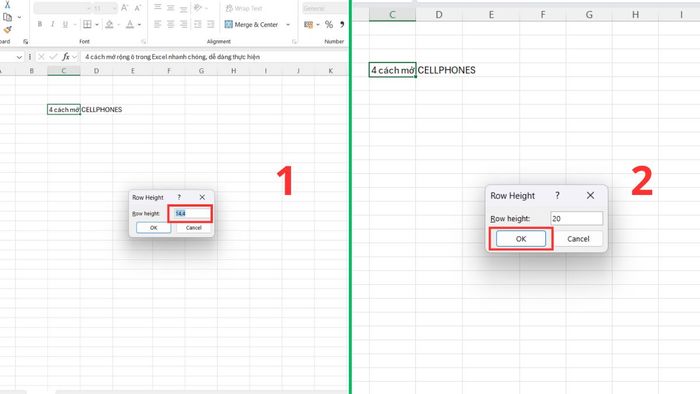Open the Alignment group dialog launcher
This screenshot has height=394, width=700.
point(295,41)
